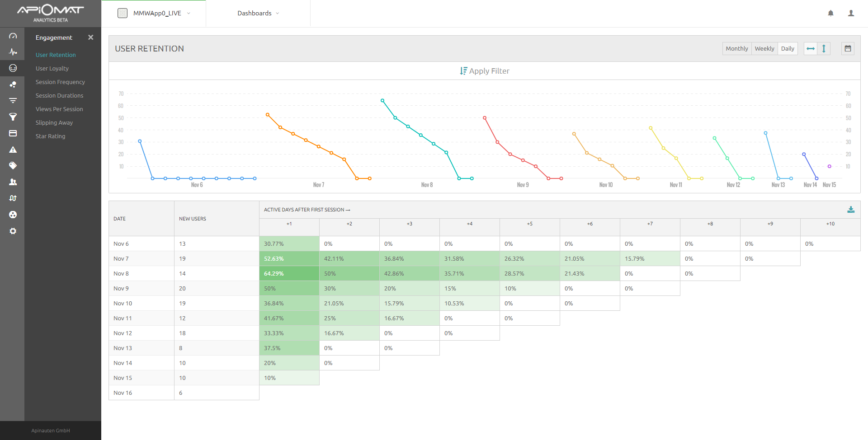Click the MMWApp0_LIVE app thumbnail icon
868x440 pixels.
tap(123, 13)
